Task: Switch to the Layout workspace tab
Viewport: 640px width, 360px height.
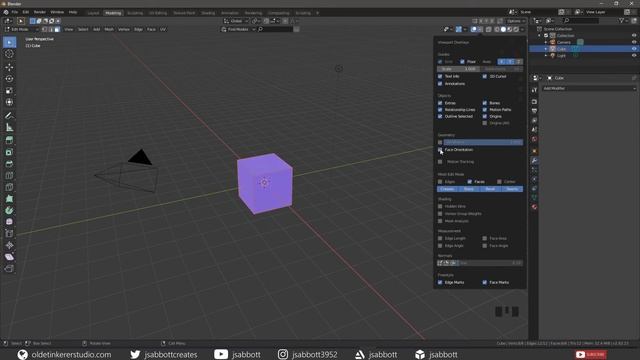Action: point(93,13)
